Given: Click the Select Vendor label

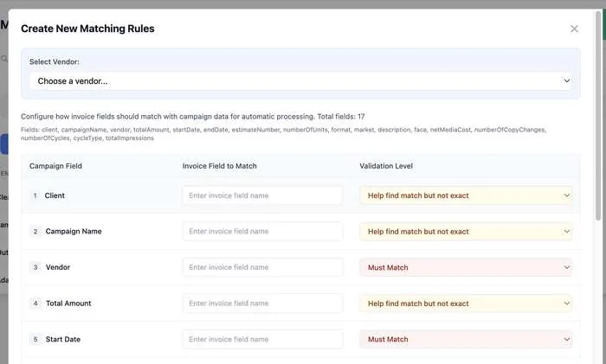Looking at the screenshot, I should (x=54, y=61).
